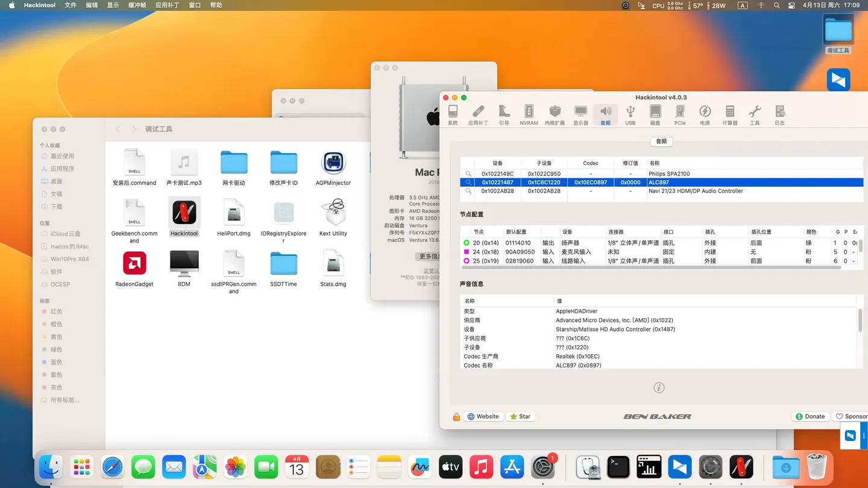
Task: Toggle the lock icon near Website button
Action: point(456,416)
